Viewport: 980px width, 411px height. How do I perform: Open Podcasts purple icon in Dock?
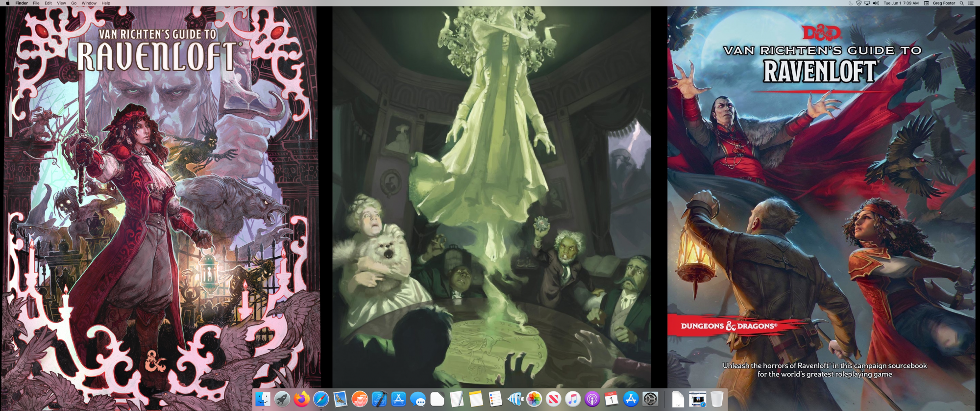pos(592,399)
